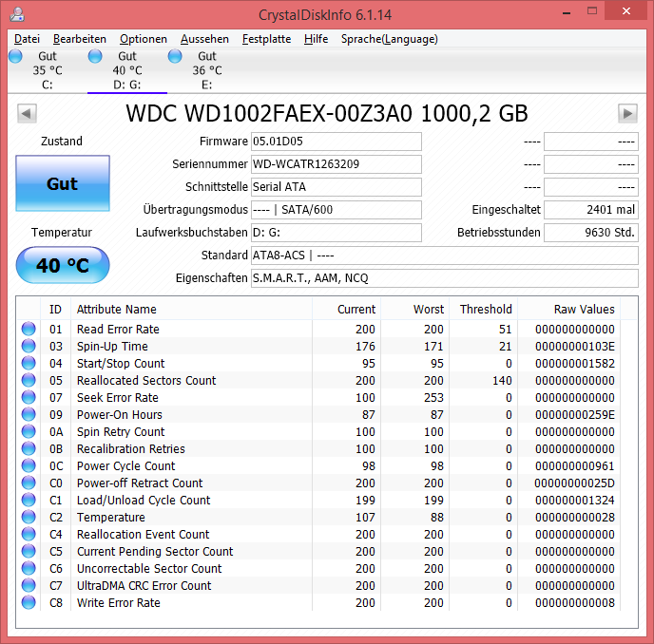Open the Bearbeiten menu

[80, 39]
